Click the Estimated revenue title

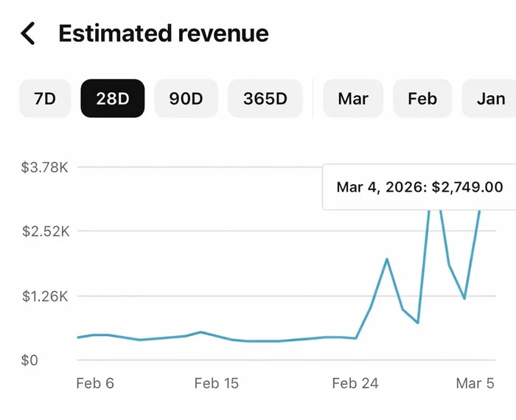point(163,33)
